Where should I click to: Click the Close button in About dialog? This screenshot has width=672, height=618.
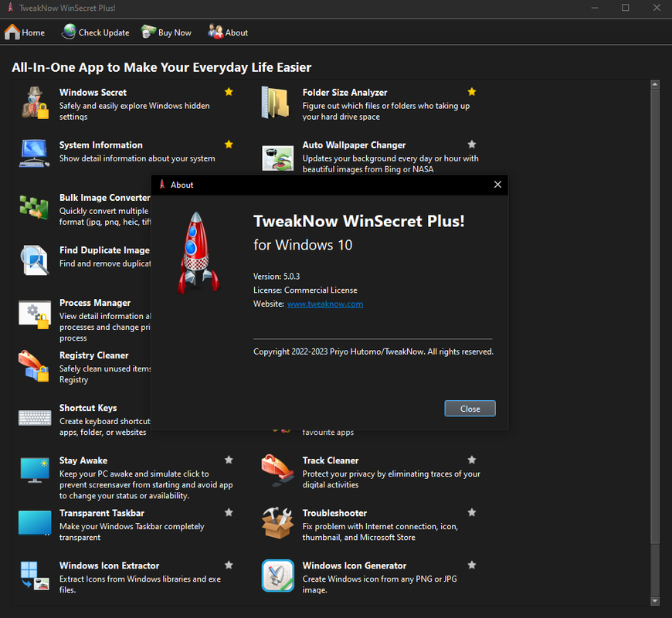[x=470, y=409]
